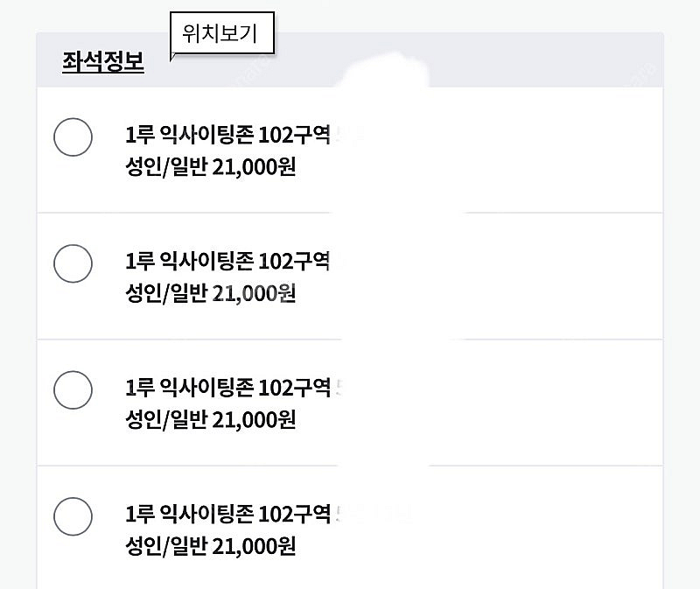
Task: Click fourth row's 1루 익사이팅존 102구역 label
Action: [227, 514]
